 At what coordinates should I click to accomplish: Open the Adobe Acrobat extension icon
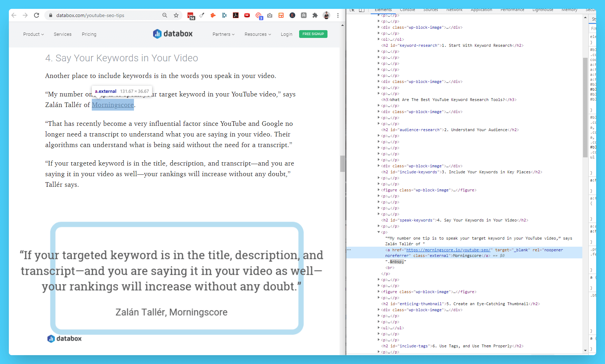tap(235, 15)
